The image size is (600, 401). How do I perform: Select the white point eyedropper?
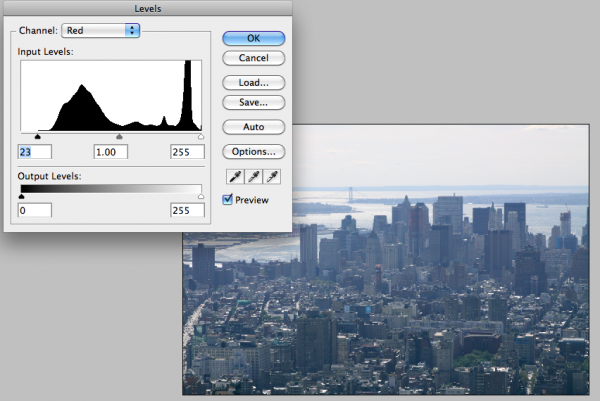[273, 177]
